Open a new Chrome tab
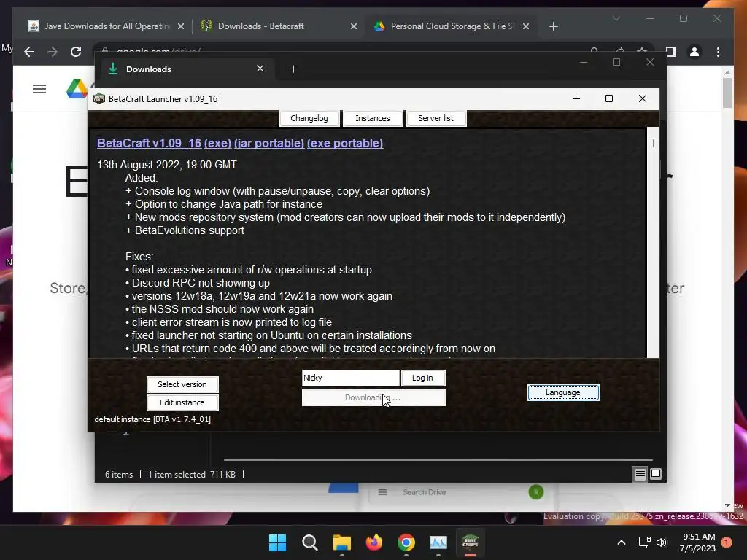The width and height of the screenshot is (747, 560). click(553, 26)
